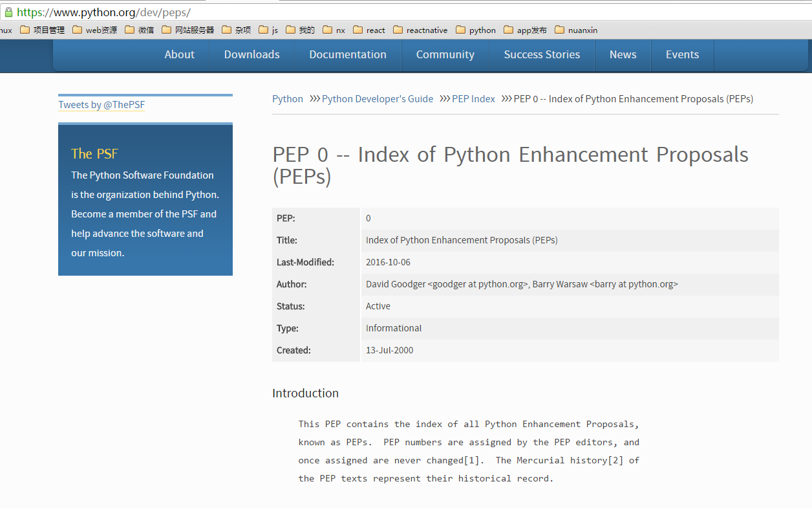Click the Status value Active
The width and height of the screenshot is (812, 508).
378,306
